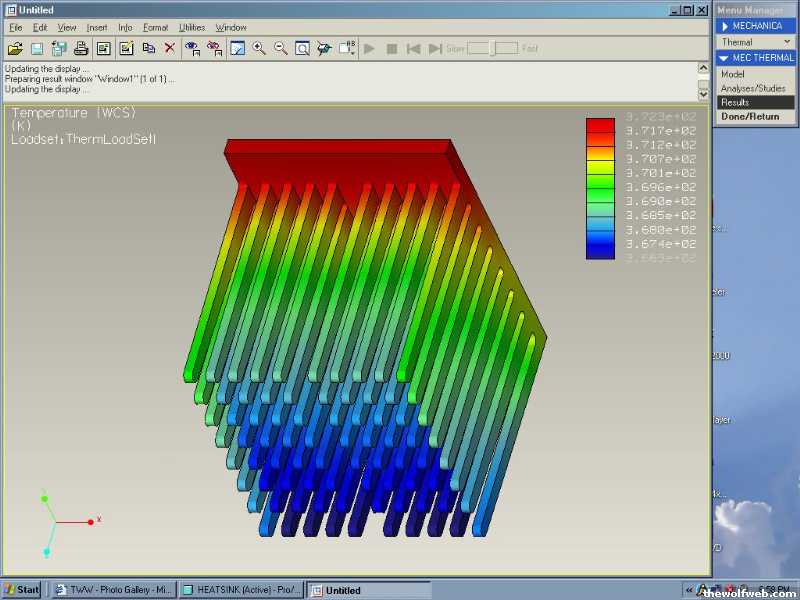
Task: Click the red X delete icon
Action: coord(170,48)
